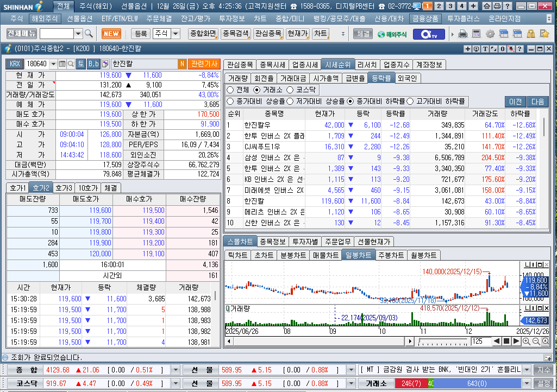The width and height of the screenshot is (557, 392).
Task: Click the pin icon in window header
Action: click(x=511, y=49)
